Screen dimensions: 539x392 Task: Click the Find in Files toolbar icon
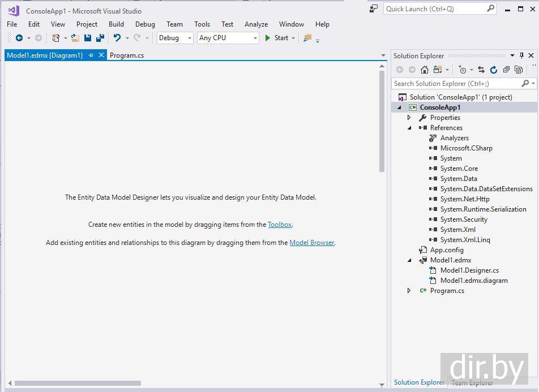point(307,38)
